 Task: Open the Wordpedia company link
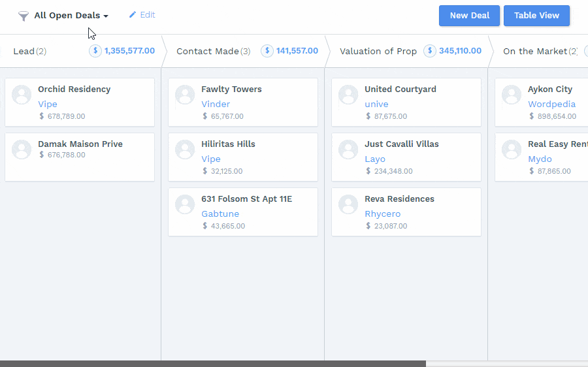click(x=551, y=104)
